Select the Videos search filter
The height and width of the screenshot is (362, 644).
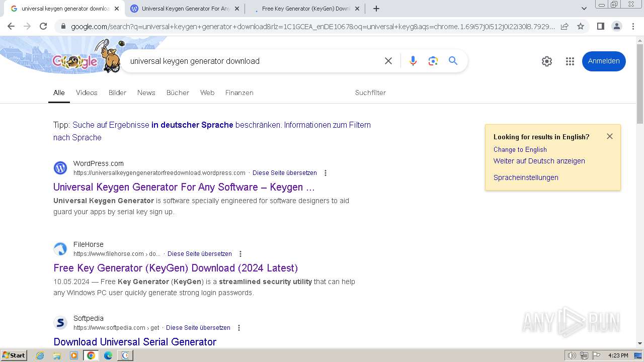(87, 93)
